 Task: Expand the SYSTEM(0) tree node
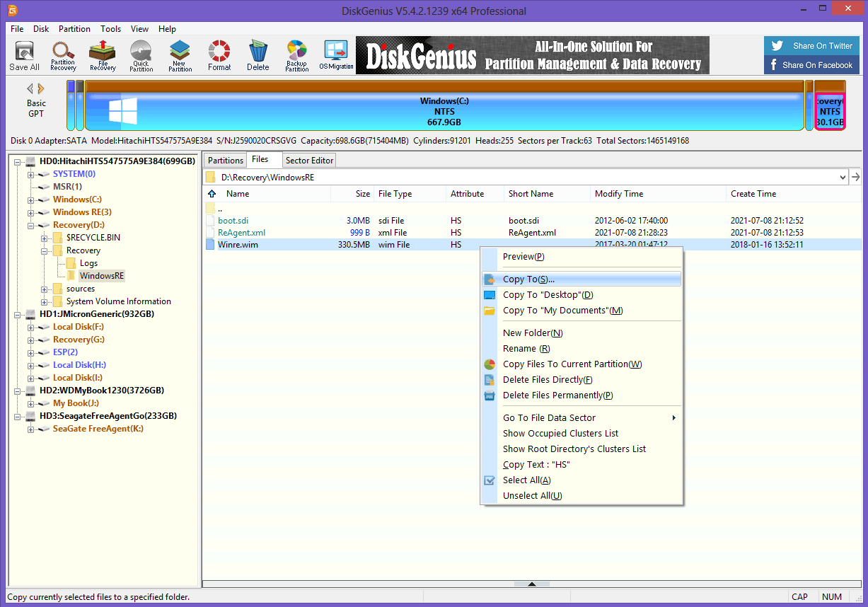tap(31, 174)
